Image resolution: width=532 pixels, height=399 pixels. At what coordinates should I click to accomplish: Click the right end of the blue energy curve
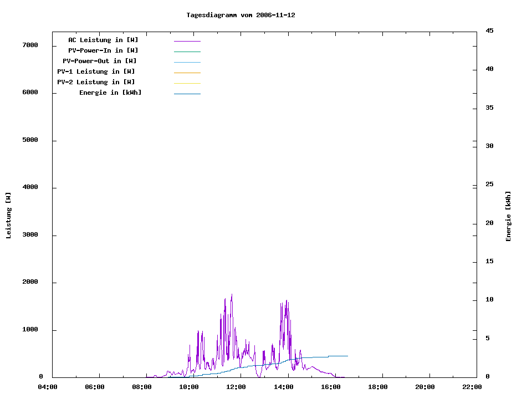(347, 356)
